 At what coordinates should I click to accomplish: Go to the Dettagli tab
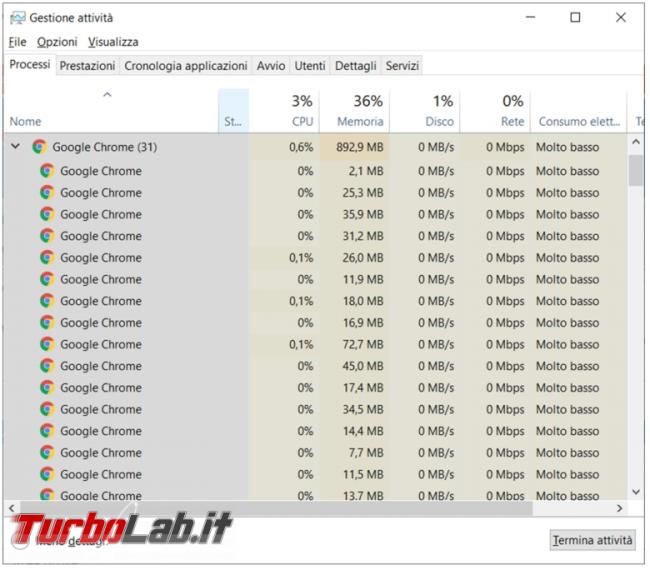click(355, 65)
